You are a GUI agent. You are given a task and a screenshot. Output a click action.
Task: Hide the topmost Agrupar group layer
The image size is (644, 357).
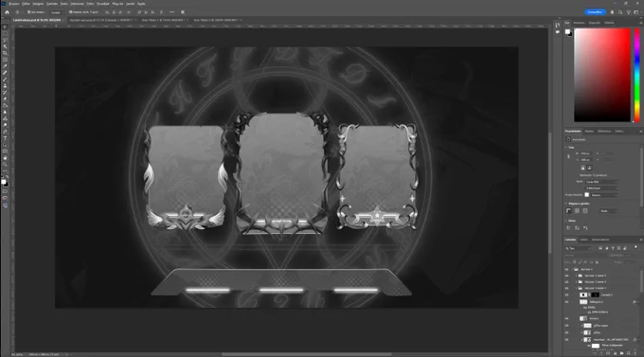(x=566, y=269)
